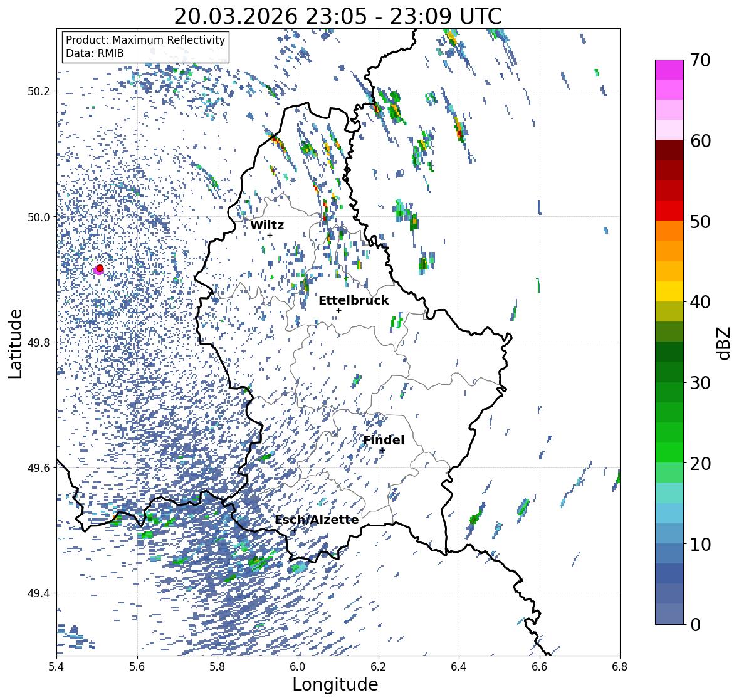This screenshot has height=700, width=739.
Task: Click the latitude tick 49.6
Action: click(x=39, y=468)
